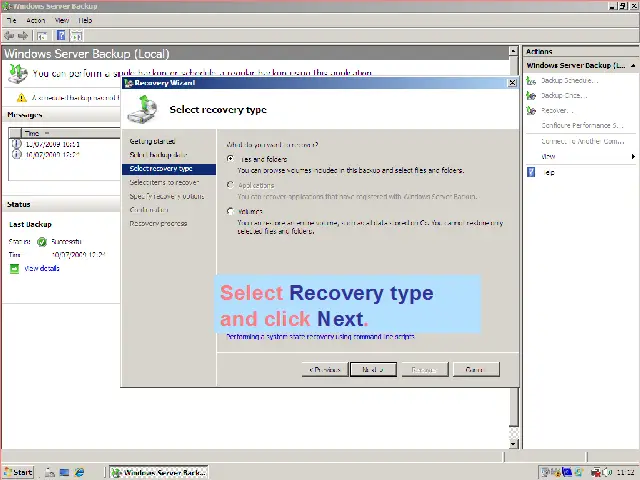This screenshot has height=480, width=640.
Task: Click the Cancel button in Recovery Wizard
Action: [x=476, y=369]
